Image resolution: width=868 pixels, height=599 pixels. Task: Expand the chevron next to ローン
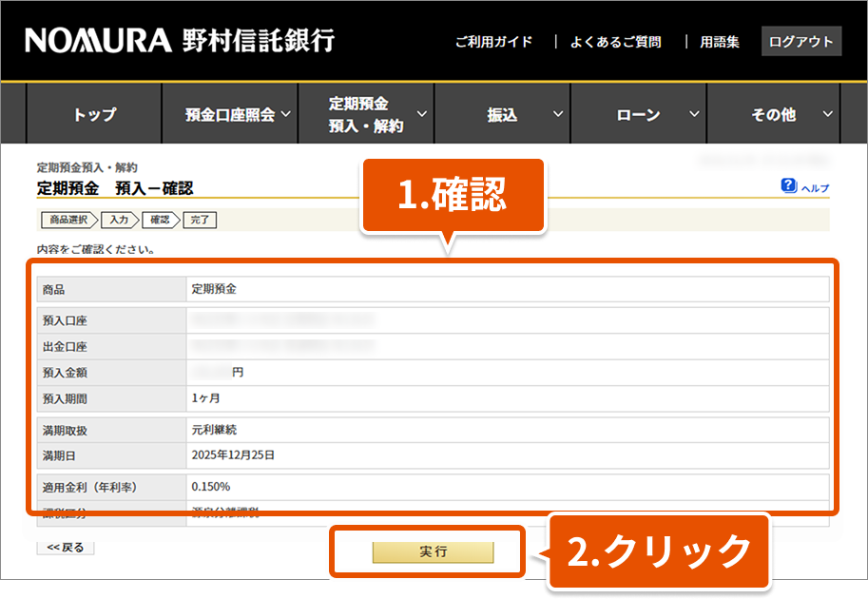tap(694, 114)
